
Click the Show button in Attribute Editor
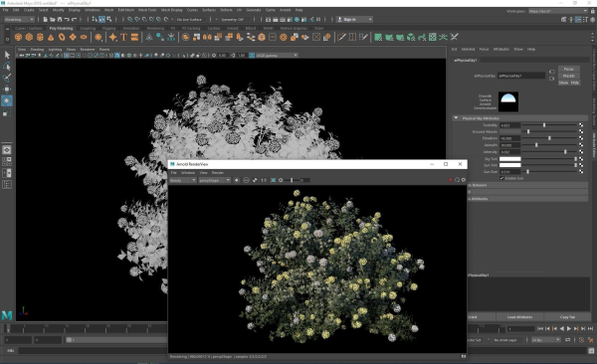point(563,83)
